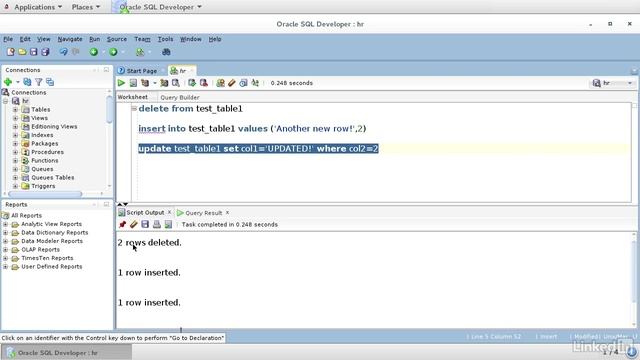Expand the Data Dictionary Reports folder
Screen dimensions: 640x360
[x=5, y=233]
